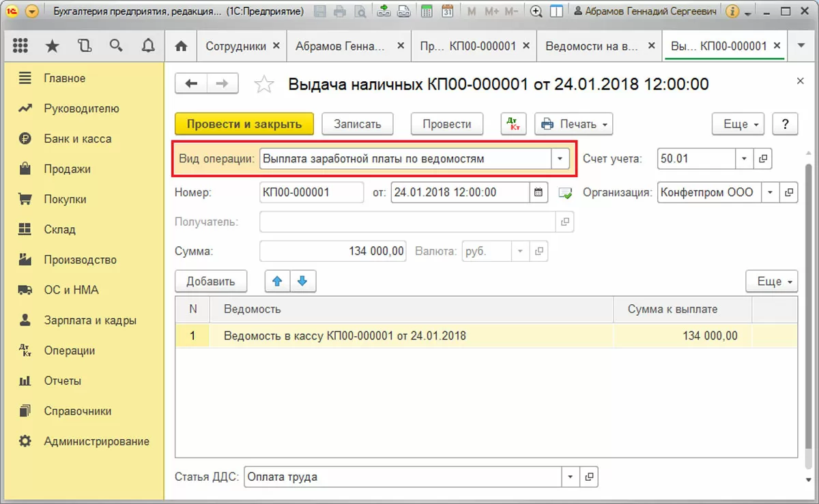819x504 pixels.
Task: Expand Вид операции dropdown
Action: coord(560,159)
